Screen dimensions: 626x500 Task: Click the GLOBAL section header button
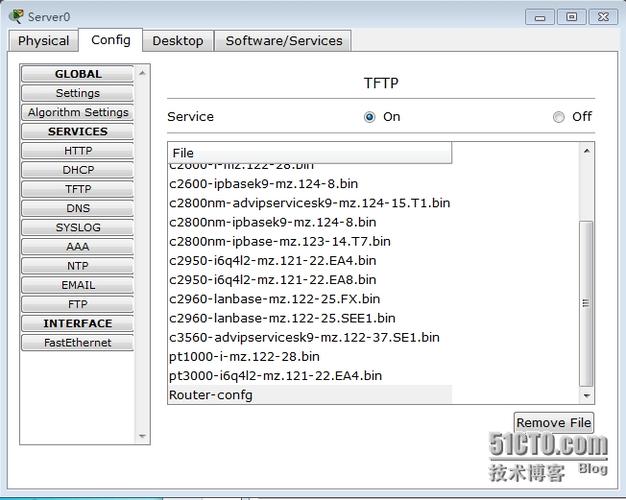point(77,74)
